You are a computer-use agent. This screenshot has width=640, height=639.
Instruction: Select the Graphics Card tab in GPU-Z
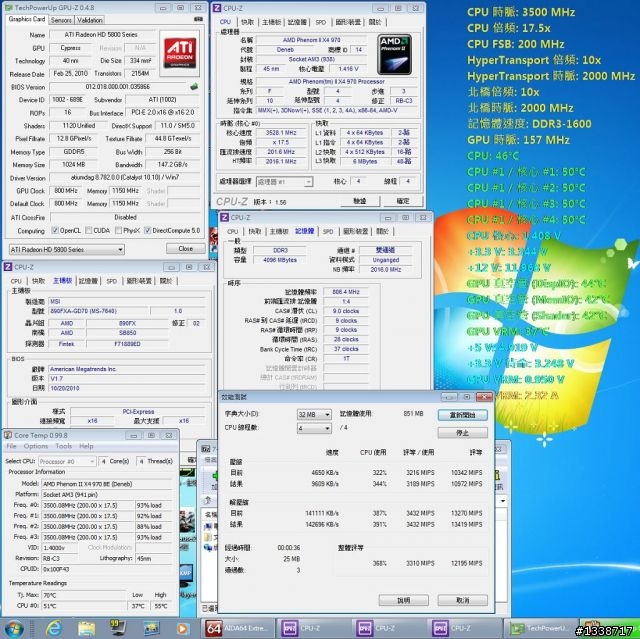(x=27, y=19)
